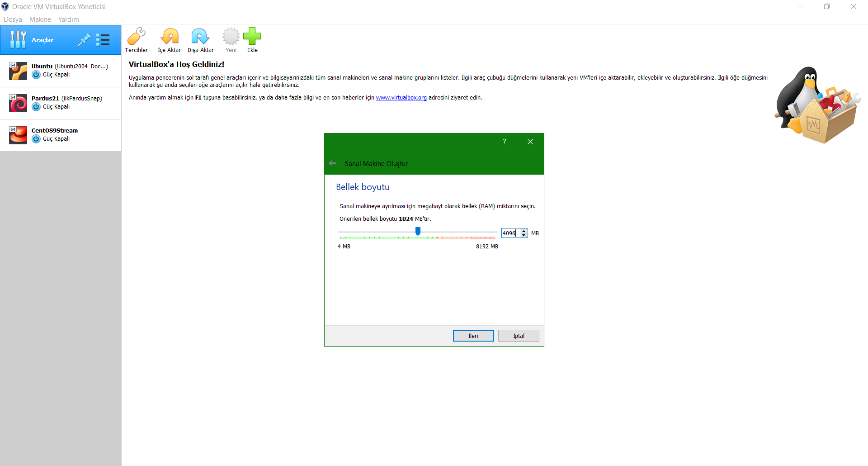The height and width of the screenshot is (466, 868).
Task: Minimize the VirtualBox window
Action: click(801, 6)
